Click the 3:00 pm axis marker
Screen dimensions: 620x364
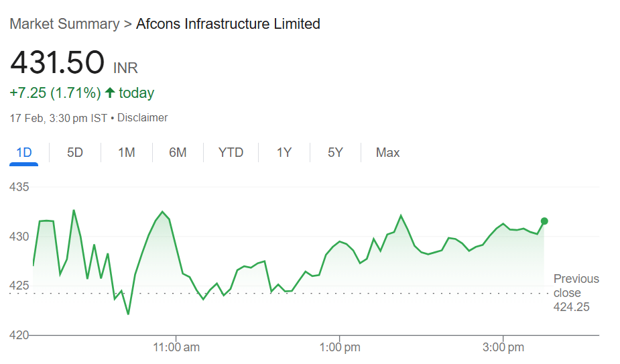pos(503,347)
